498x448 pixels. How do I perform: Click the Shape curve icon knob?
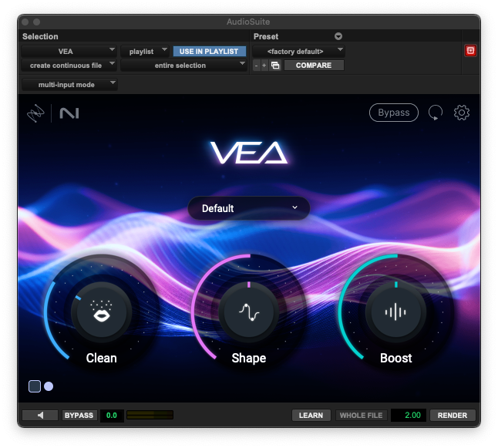[249, 312]
